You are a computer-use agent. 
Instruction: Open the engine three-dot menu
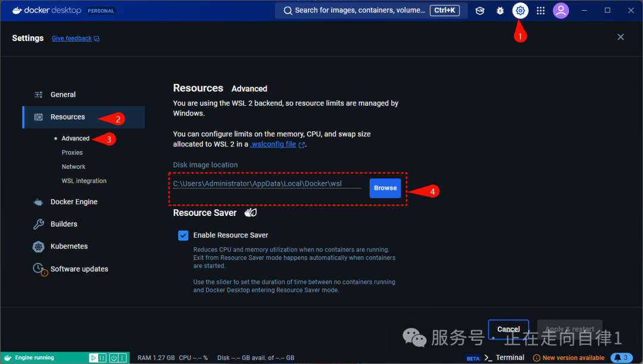(122, 358)
